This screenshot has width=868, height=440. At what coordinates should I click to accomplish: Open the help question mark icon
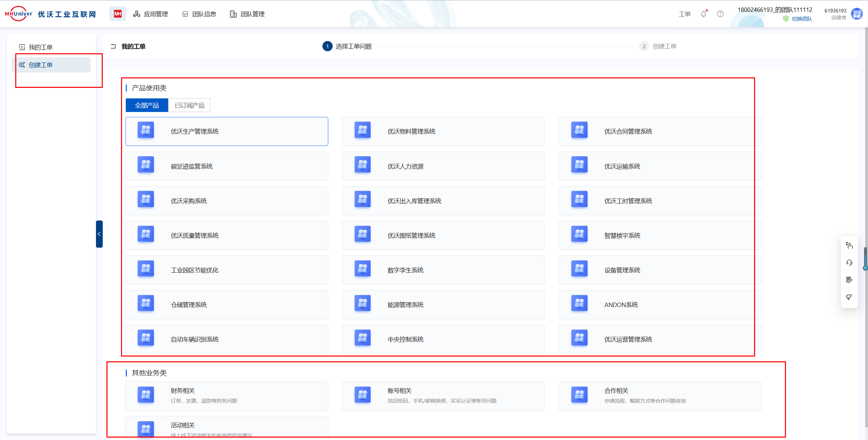click(720, 14)
